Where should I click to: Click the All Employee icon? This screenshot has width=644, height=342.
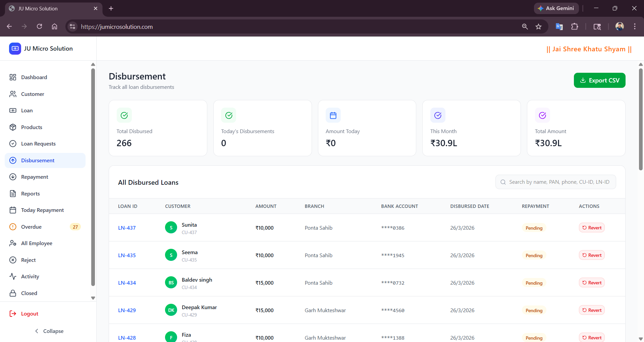(x=13, y=243)
